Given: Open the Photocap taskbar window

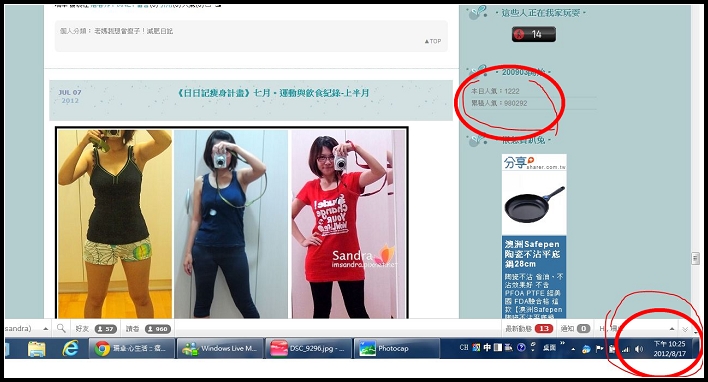Looking at the screenshot, I should 396,349.
